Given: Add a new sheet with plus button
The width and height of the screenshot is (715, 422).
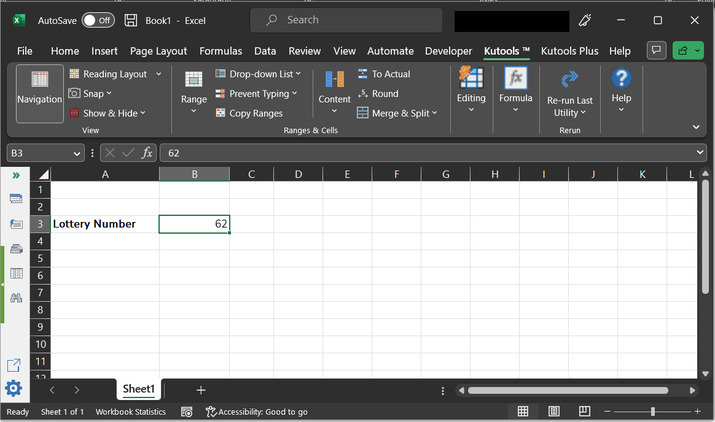Looking at the screenshot, I should pos(201,389).
